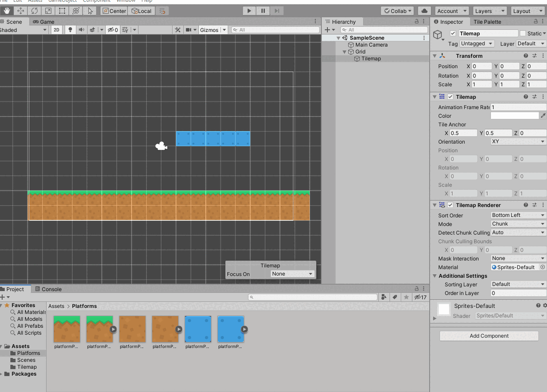Switch to the Tile Palette tab

[487, 22]
